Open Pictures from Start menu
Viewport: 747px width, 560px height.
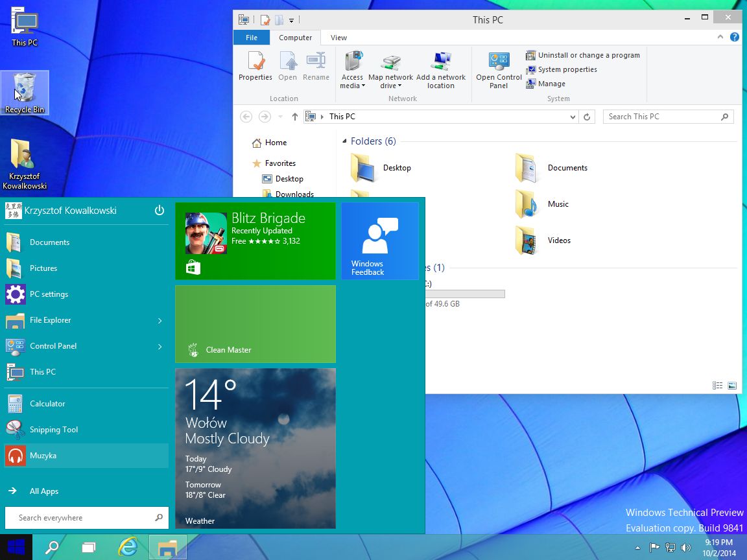(86, 268)
